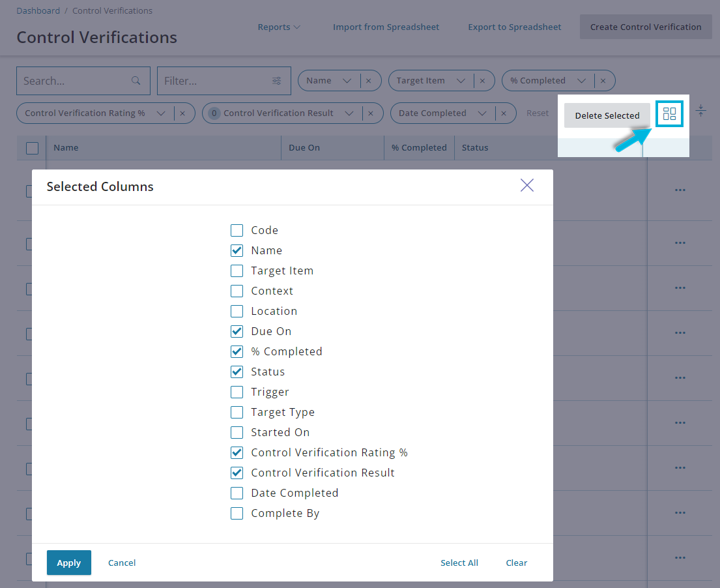
Task: Go to the Dashboard breadcrumb
Action: coord(38,10)
